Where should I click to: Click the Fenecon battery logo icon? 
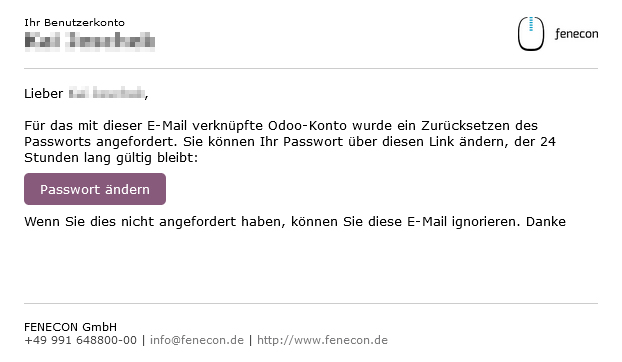[x=530, y=34]
